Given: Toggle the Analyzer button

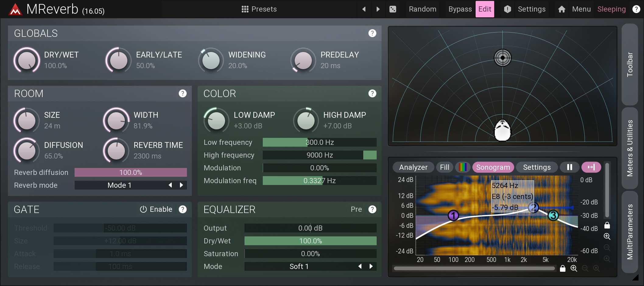Looking at the screenshot, I should pos(413,167).
